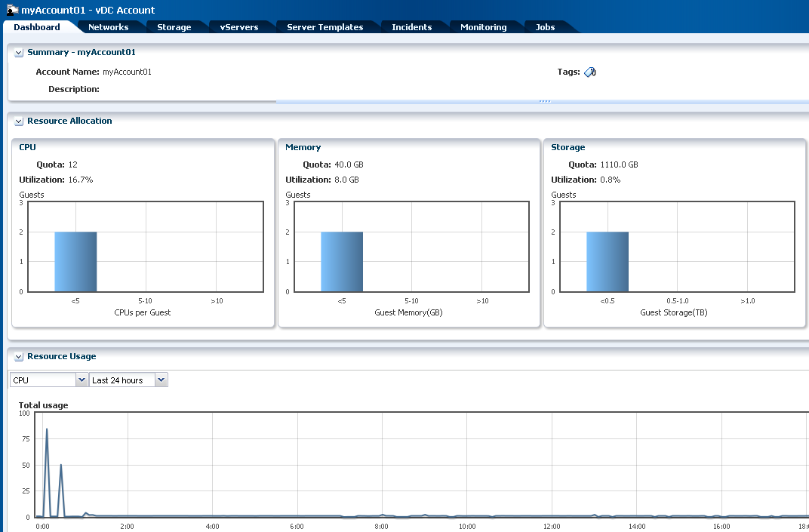
Task: Collapse the Summary section
Action: [x=19, y=53]
